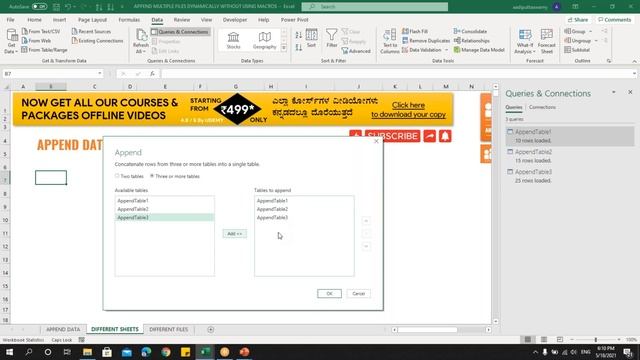Select AppendTable2 in Tables to append
The image size is (640, 360).
tap(304, 209)
